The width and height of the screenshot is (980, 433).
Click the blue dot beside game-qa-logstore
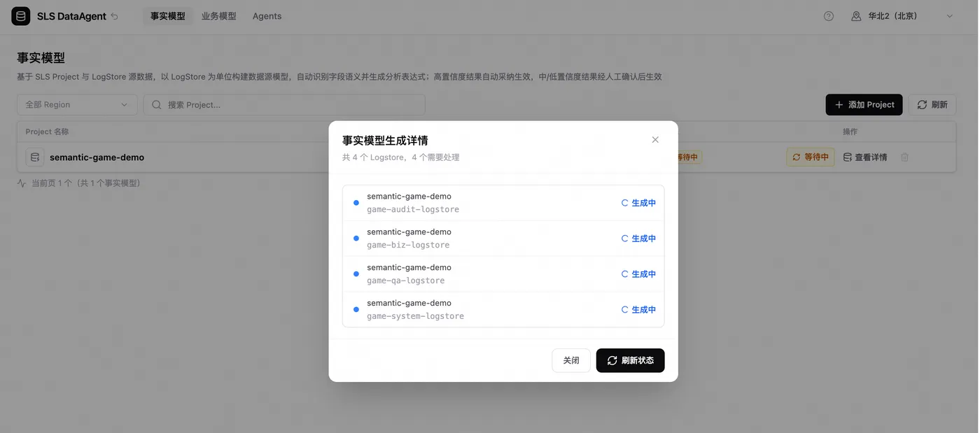pos(356,274)
